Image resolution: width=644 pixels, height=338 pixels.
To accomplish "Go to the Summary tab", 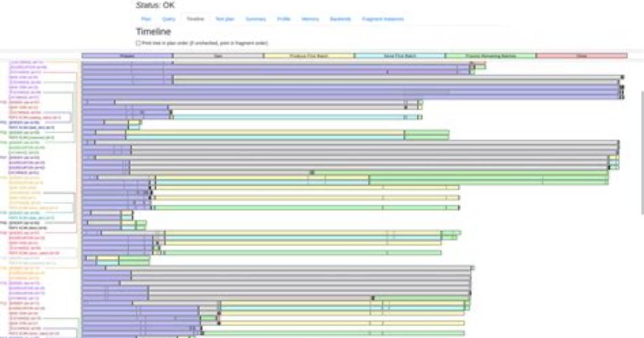I will [x=256, y=19].
